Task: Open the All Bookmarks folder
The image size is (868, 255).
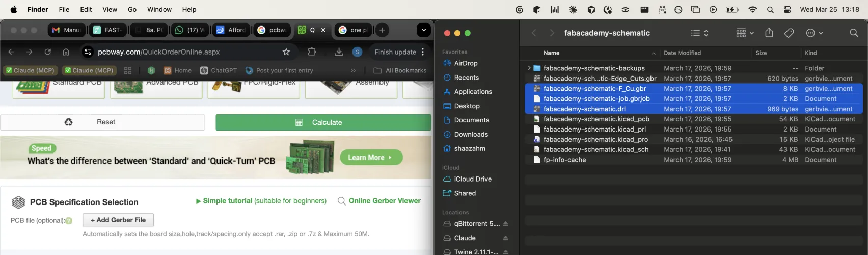Action: tap(400, 70)
